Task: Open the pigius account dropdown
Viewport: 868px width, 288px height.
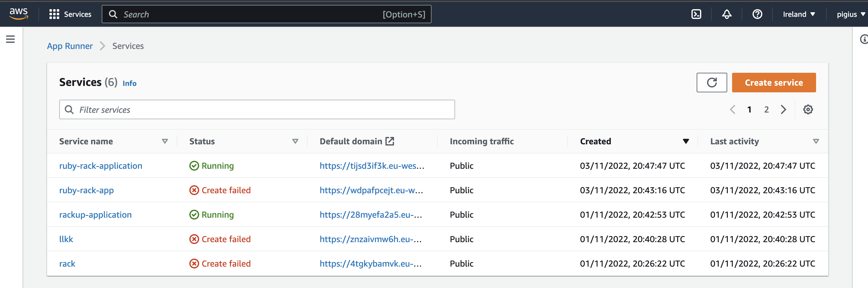Action: click(851, 14)
